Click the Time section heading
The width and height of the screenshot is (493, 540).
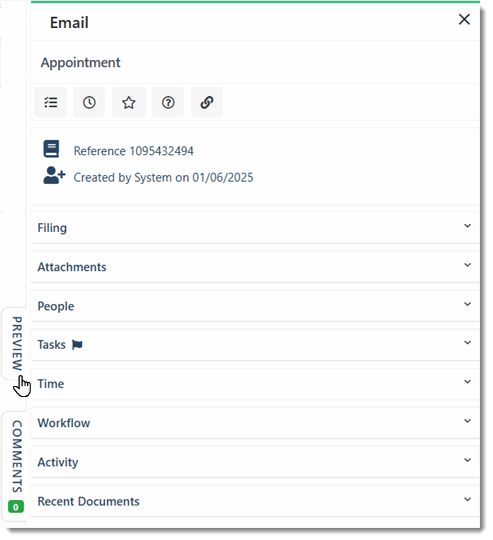[x=51, y=384]
